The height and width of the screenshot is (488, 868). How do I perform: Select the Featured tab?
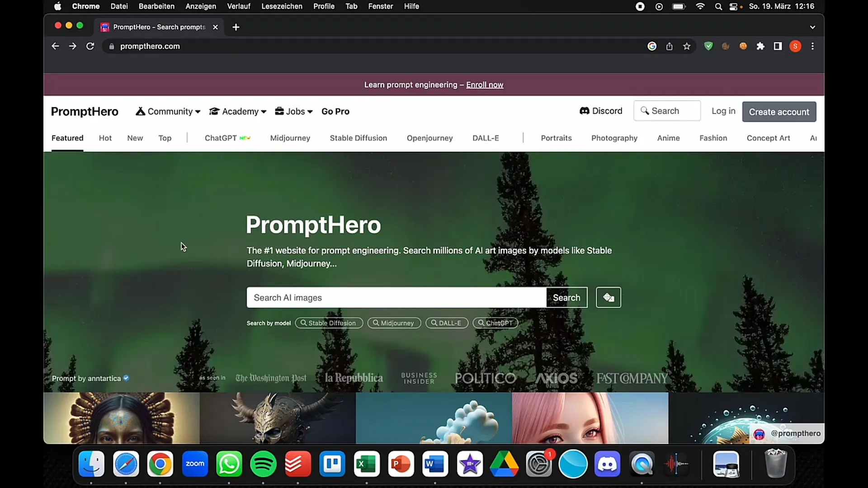67,138
